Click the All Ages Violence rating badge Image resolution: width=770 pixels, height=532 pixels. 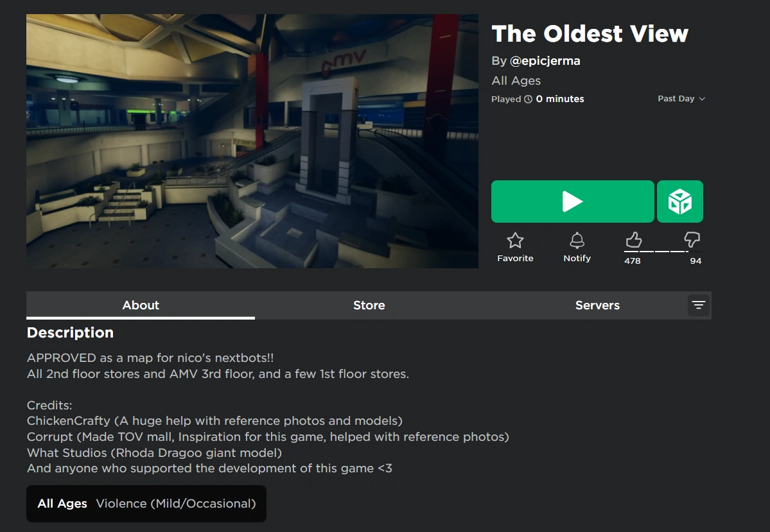click(x=146, y=504)
